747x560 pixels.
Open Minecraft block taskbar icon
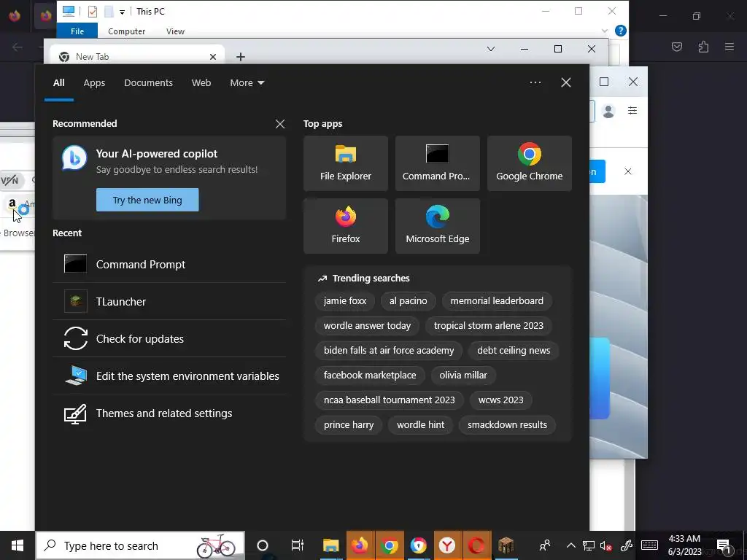[506, 545]
